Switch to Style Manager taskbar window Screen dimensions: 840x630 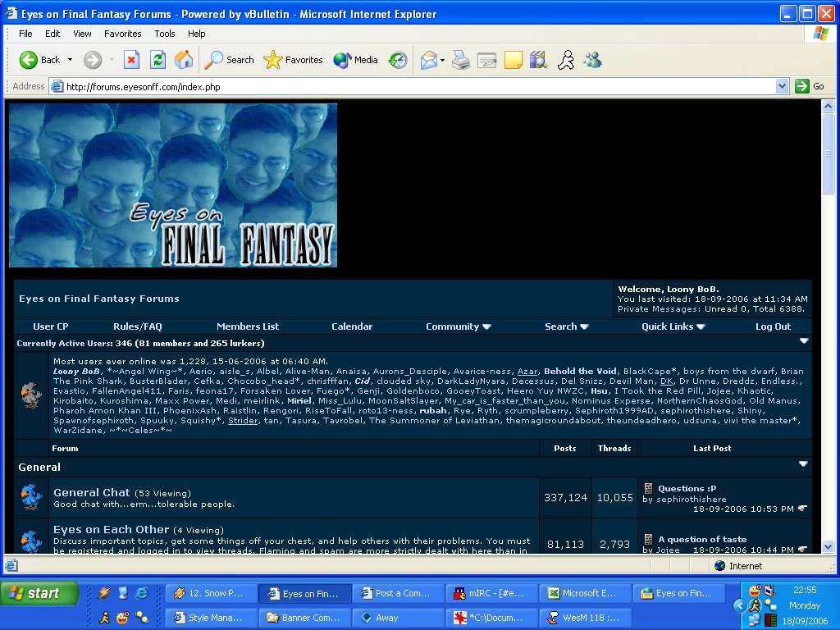(212, 618)
